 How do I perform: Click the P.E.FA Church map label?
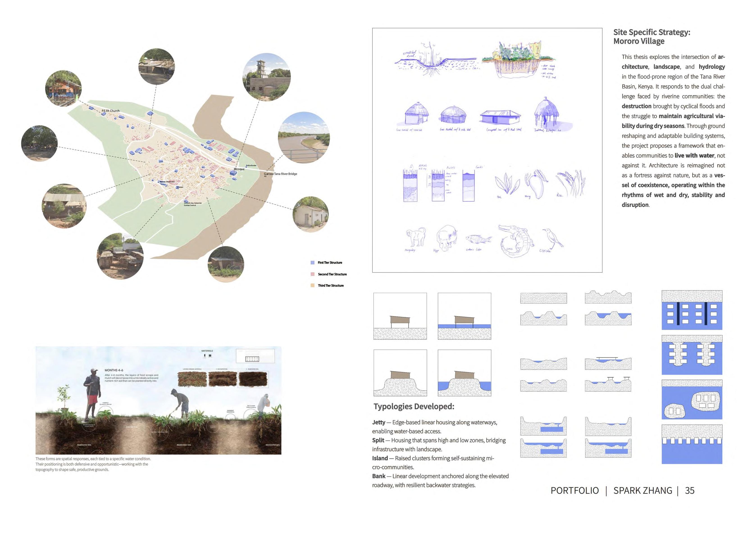[x=111, y=111]
